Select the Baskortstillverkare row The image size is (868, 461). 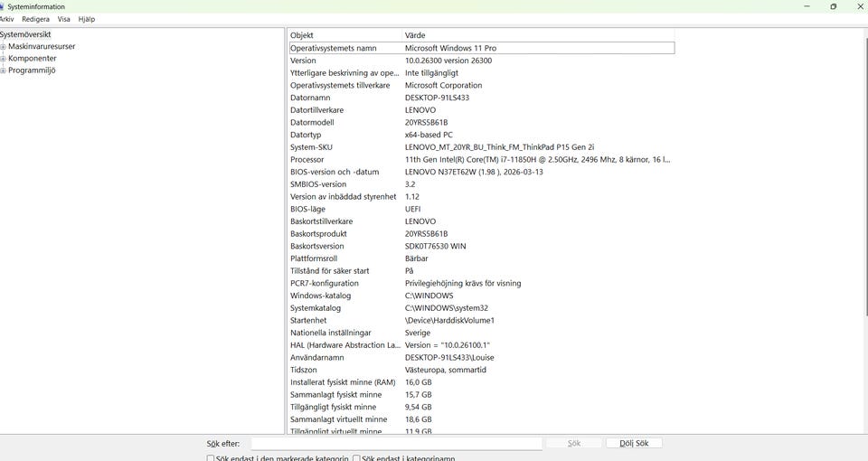[482, 221]
